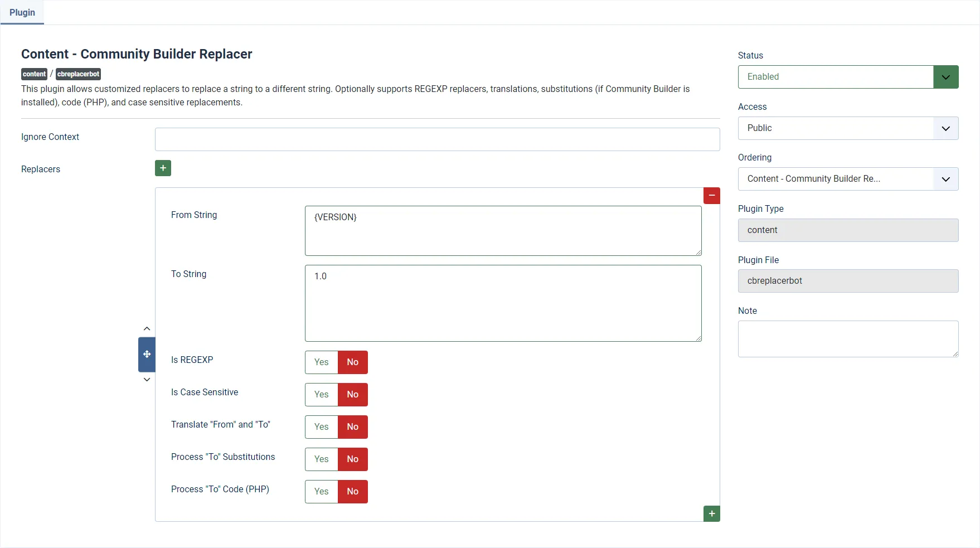Click the move handle of the replacer row
Viewport: 980px width, 548px height.
click(x=147, y=354)
